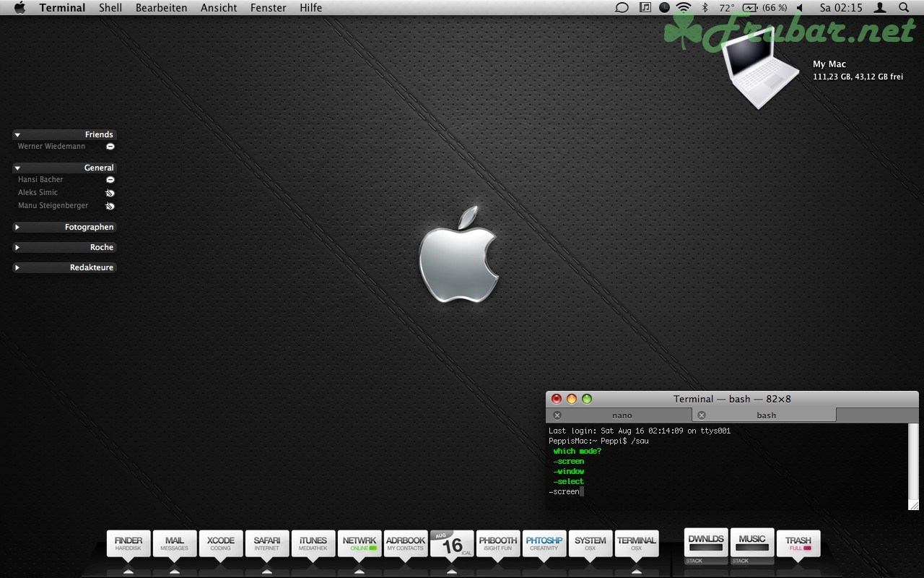This screenshot has height=578, width=924.
Task: Switch to the nano terminal tab
Action: coord(622,415)
